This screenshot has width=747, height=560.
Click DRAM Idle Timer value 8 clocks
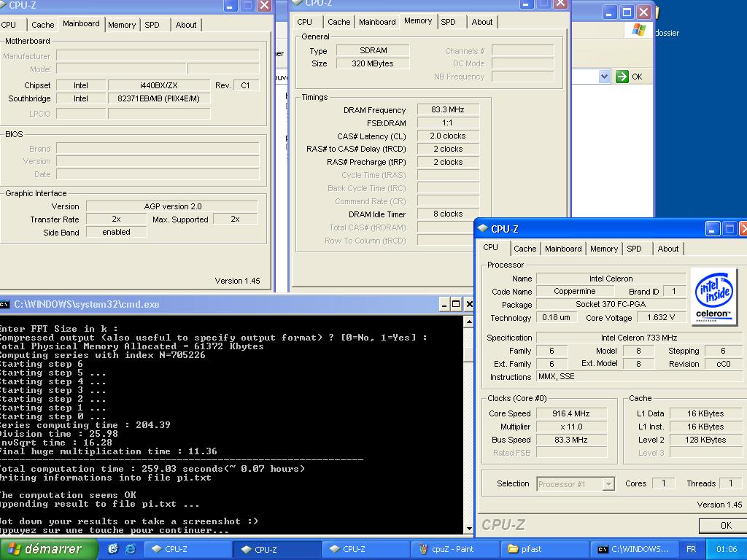tap(448, 214)
